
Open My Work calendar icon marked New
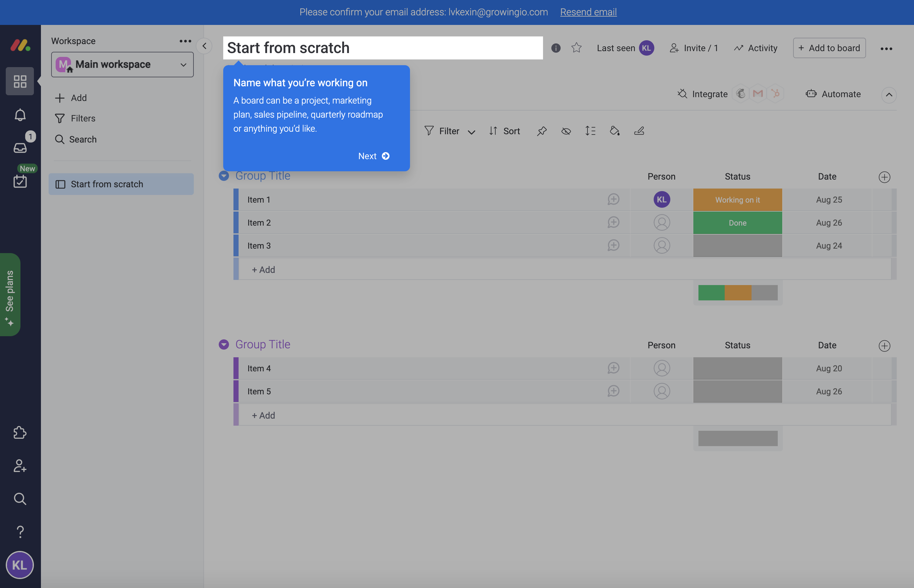(x=20, y=182)
